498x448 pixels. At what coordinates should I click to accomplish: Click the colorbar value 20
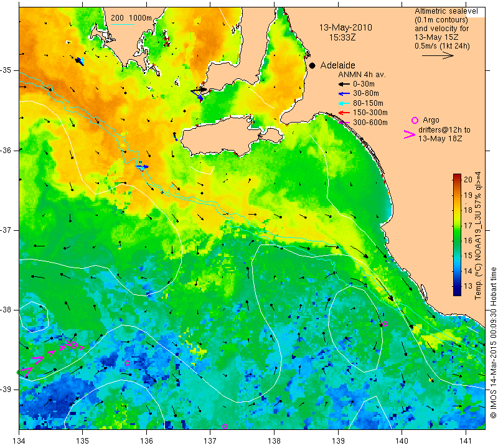468,180
